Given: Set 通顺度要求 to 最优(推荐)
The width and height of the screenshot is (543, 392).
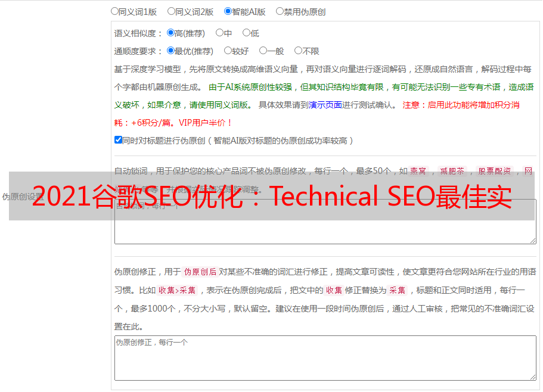Looking at the screenshot, I should (x=170, y=51).
